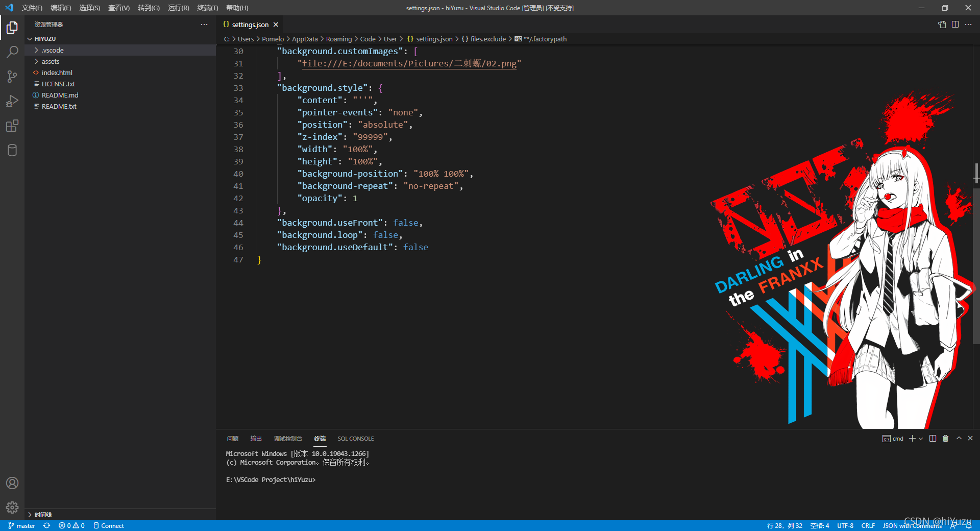Open the terminal launch profile dropdown
980x531 pixels.
click(x=921, y=439)
